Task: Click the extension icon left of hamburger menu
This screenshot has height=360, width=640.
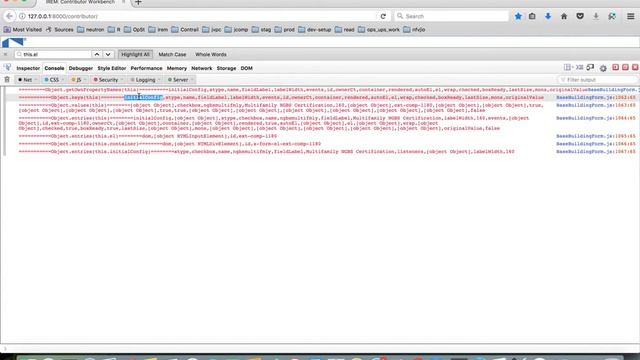Action: (612, 16)
